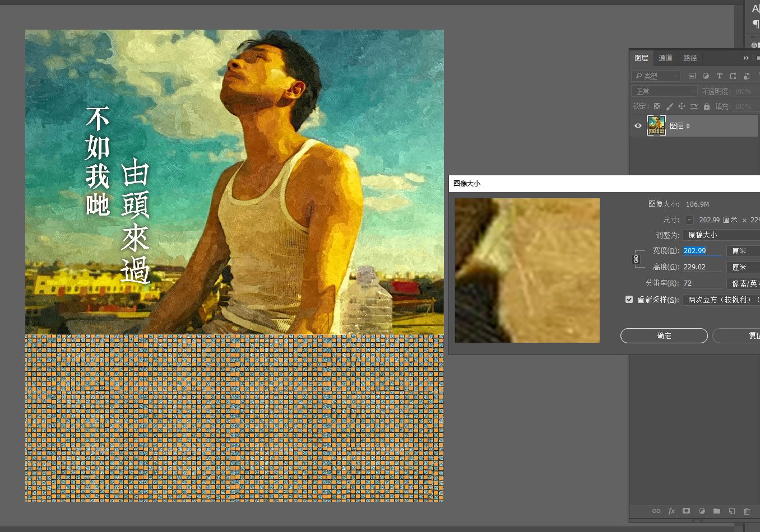This screenshot has height=532, width=760.
Task: Filter layers by pixel layer icon
Action: [x=692, y=76]
